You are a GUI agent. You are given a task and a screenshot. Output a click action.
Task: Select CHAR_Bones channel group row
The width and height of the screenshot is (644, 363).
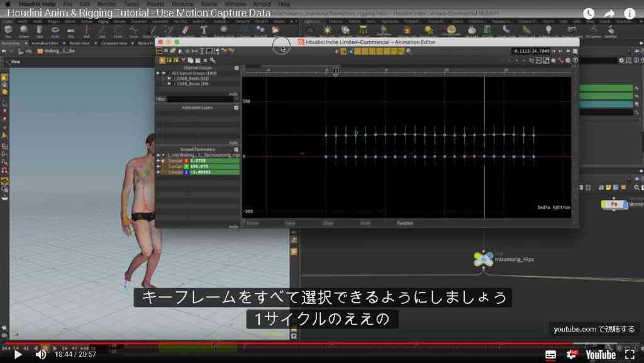click(193, 84)
